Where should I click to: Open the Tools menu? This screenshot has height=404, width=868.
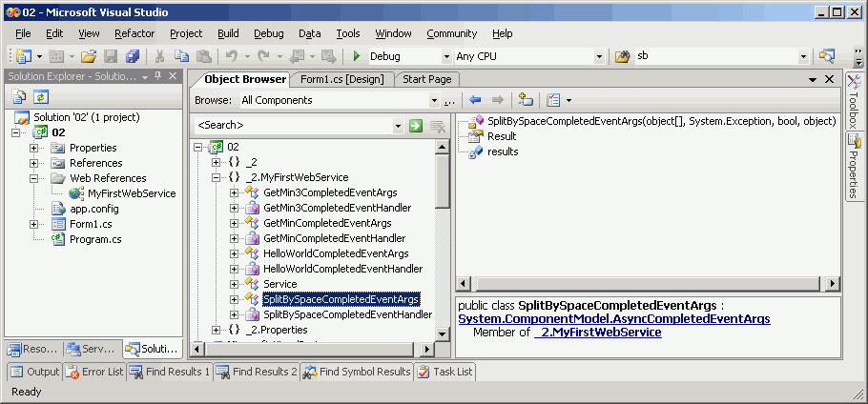[x=348, y=33]
